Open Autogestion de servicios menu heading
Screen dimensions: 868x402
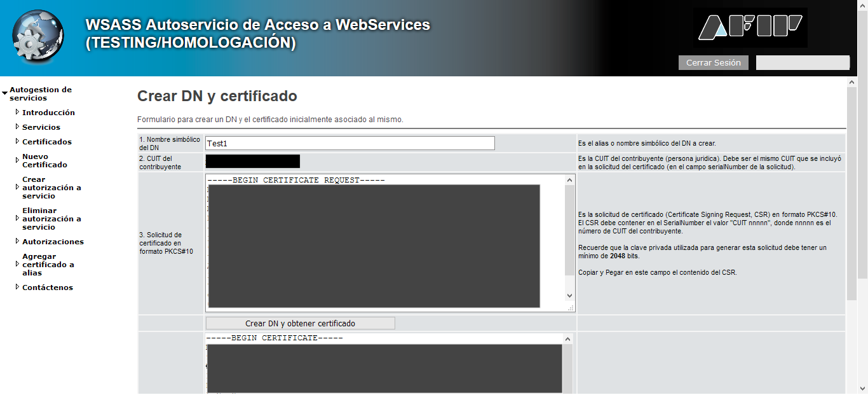pos(41,94)
